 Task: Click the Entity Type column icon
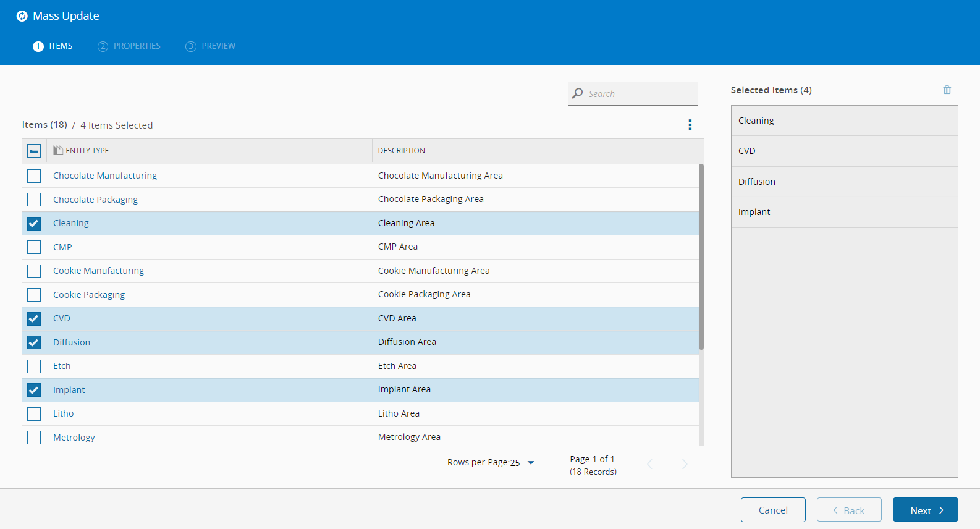coord(58,151)
